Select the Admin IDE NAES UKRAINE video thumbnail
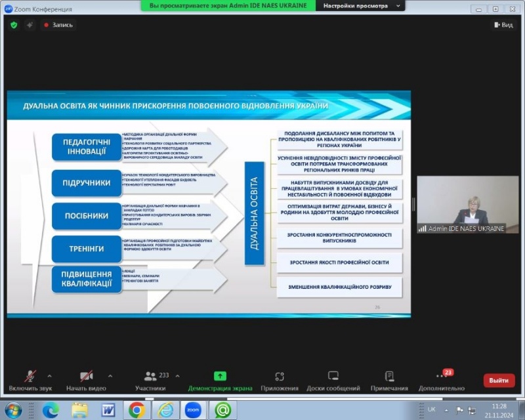Image resolution: width=525 pixels, height=420 pixels. [467, 205]
